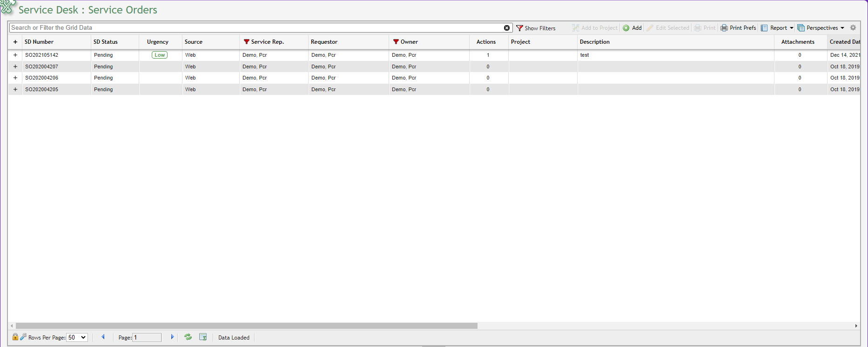Go to the previous page arrow
This screenshot has width=868, height=347.
(x=103, y=337)
